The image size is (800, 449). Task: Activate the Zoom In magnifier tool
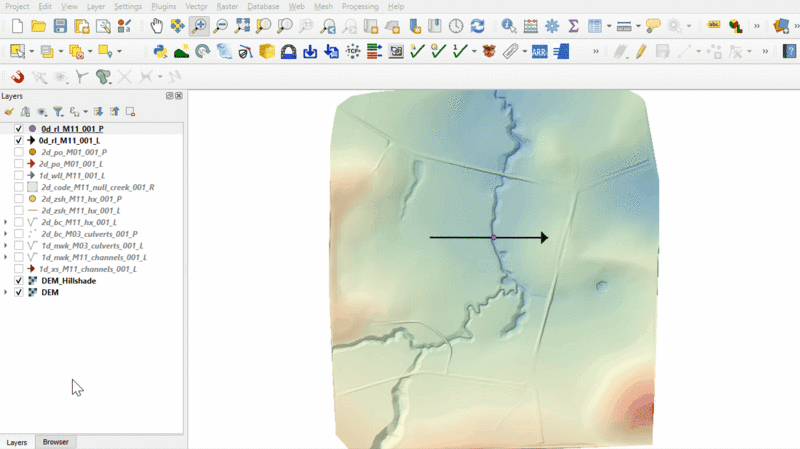coord(199,26)
